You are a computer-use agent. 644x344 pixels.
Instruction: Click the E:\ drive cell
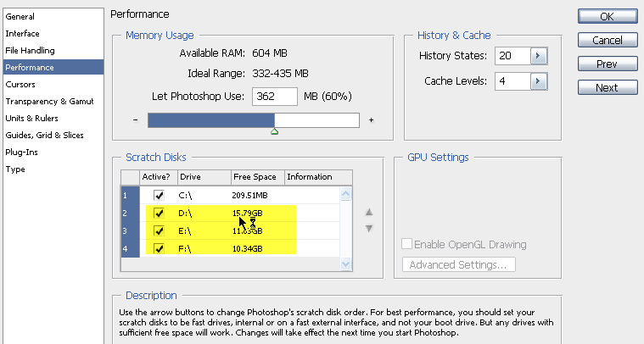click(185, 231)
